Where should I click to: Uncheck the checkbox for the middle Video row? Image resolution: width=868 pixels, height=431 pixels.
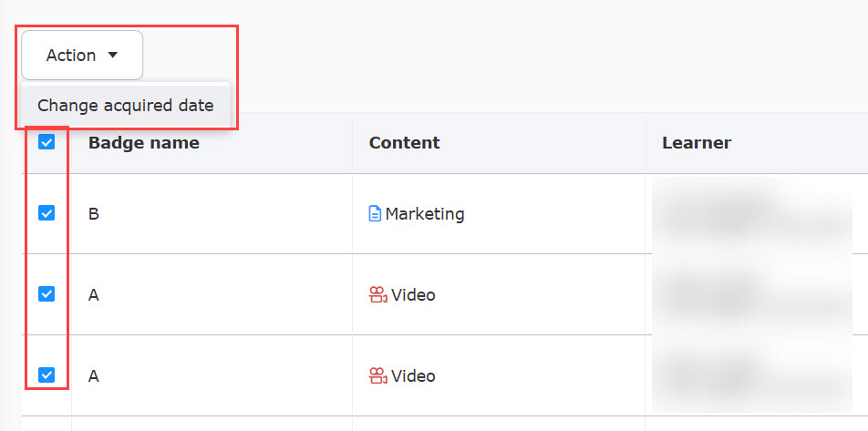pos(46,294)
